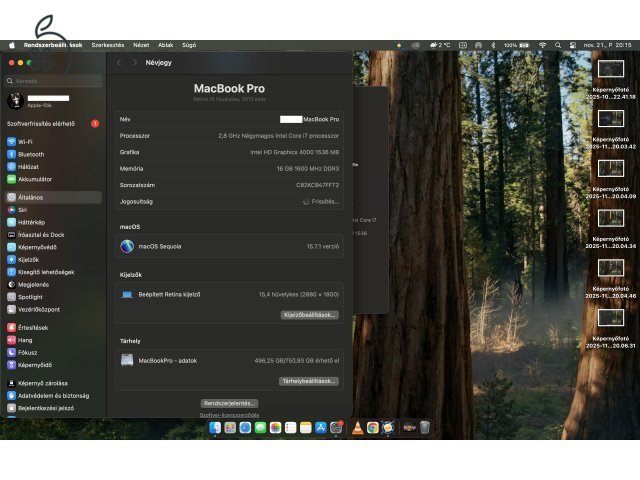Open screenshot file 2025-11...20.04.09

[611, 179]
